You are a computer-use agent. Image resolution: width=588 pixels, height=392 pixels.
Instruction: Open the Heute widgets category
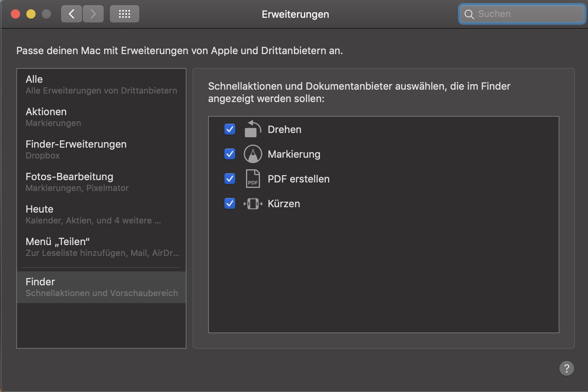click(101, 214)
